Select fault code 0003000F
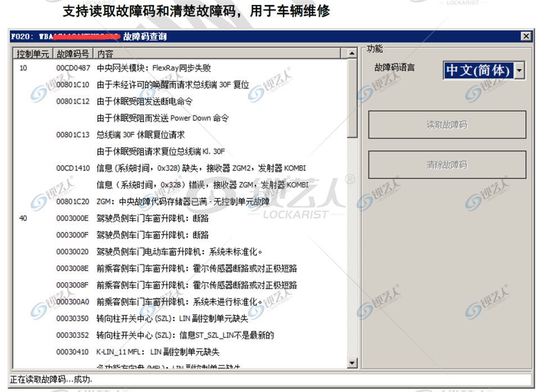This screenshot has width=540, height=392. (73, 235)
